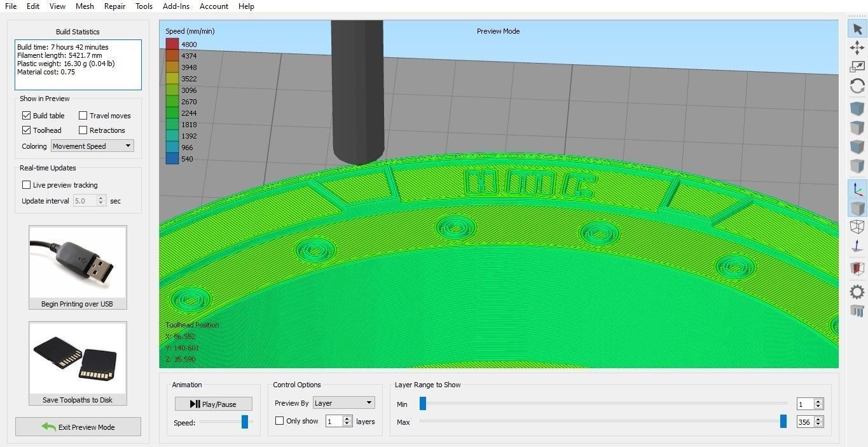Open the Edit menu
This screenshot has width=868, height=447.
pyautogui.click(x=33, y=6)
